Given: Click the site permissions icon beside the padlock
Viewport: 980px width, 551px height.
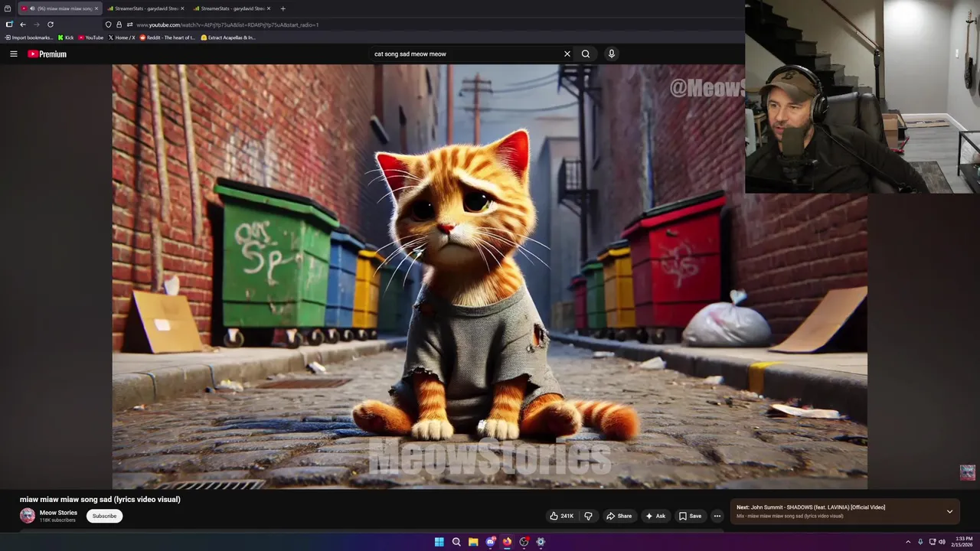Looking at the screenshot, I should point(129,24).
